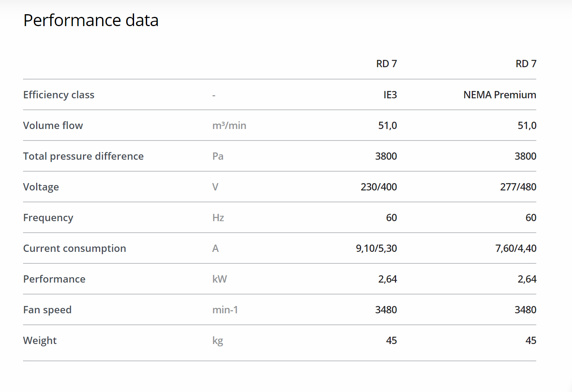Click the Performance data heading

(91, 20)
